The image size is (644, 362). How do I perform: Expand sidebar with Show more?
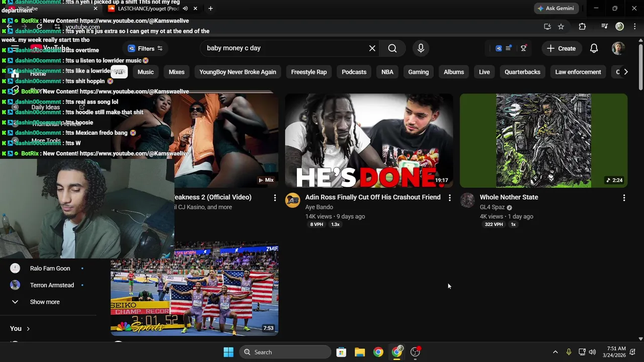tap(45, 302)
